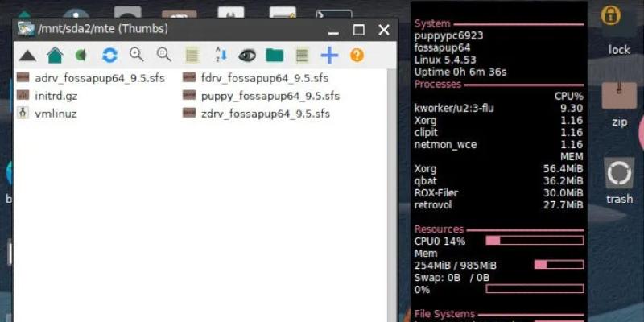The width and height of the screenshot is (644, 322).
Task: Open the bookmarks dropdown in the toolbar
Action: coord(81,56)
